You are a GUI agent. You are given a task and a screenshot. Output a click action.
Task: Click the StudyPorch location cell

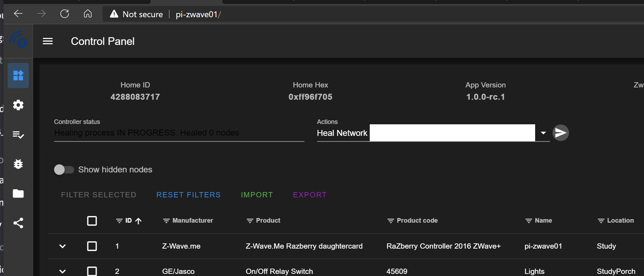616,271
